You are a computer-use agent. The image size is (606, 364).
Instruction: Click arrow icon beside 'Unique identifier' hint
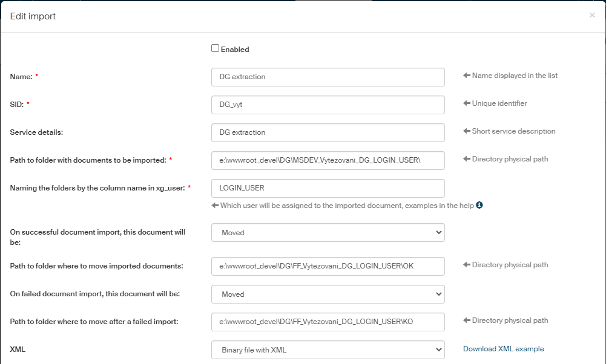467,103
